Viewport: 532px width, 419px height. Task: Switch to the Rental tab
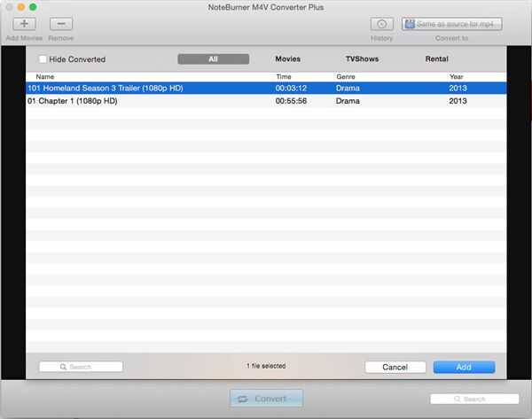(x=436, y=59)
